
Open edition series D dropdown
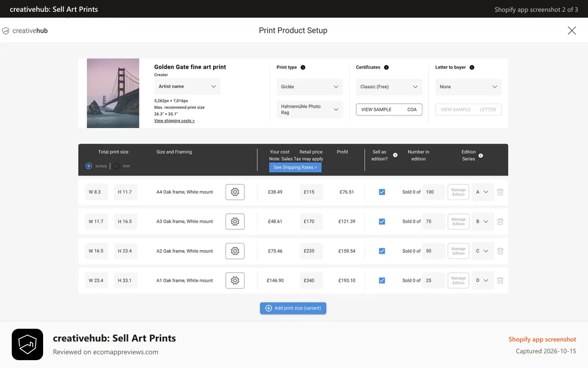pyautogui.click(x=483, y=280)
